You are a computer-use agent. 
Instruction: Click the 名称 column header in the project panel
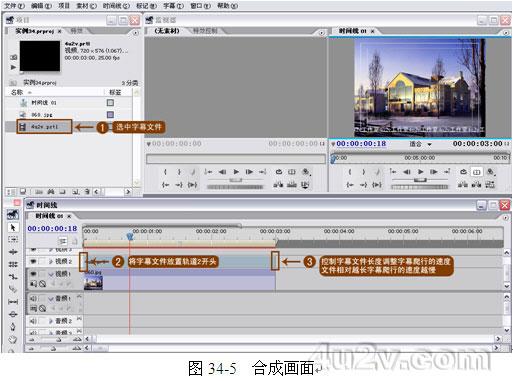coord(17,92)
